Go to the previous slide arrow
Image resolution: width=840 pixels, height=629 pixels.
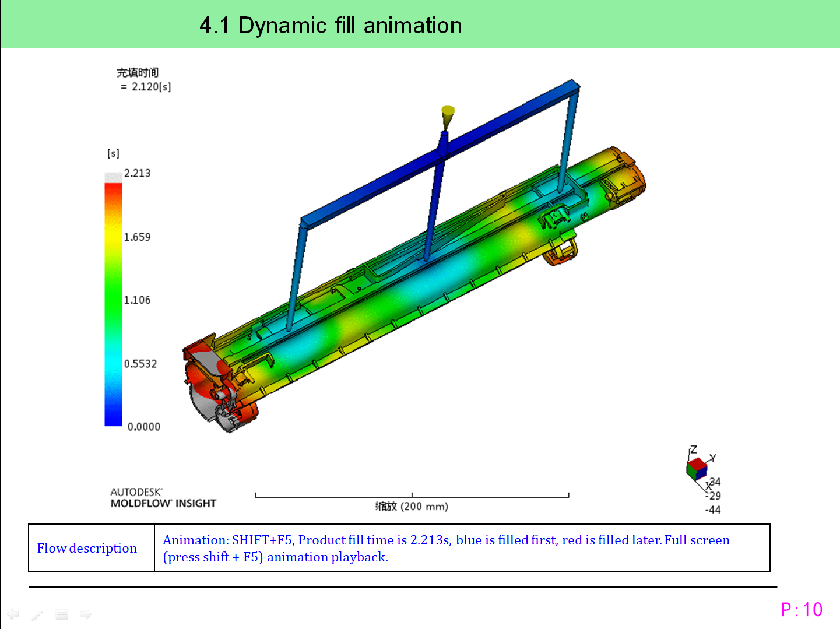tap(13, 614)
